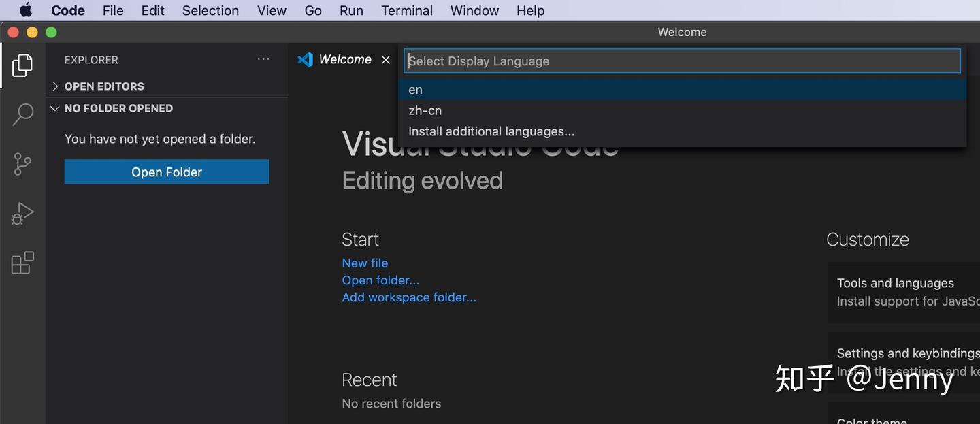980x424 pixels.
Task: Select the Explorer icon in the activity bar
Action: point(22,65)
